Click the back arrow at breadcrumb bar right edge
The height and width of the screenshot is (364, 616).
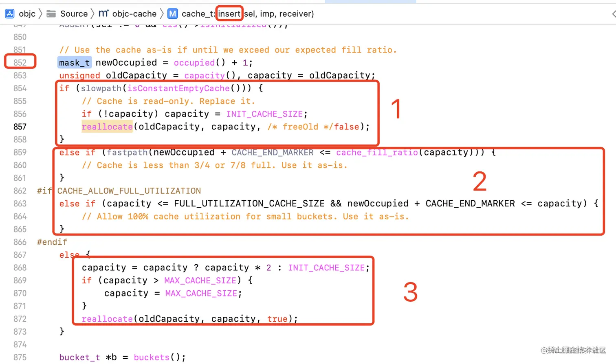[614, 14]
